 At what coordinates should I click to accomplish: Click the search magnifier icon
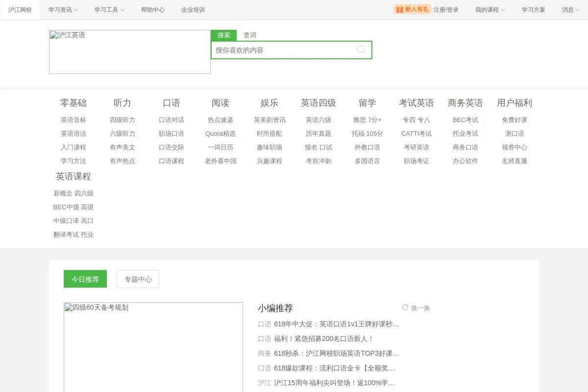(x=361, y=49)
